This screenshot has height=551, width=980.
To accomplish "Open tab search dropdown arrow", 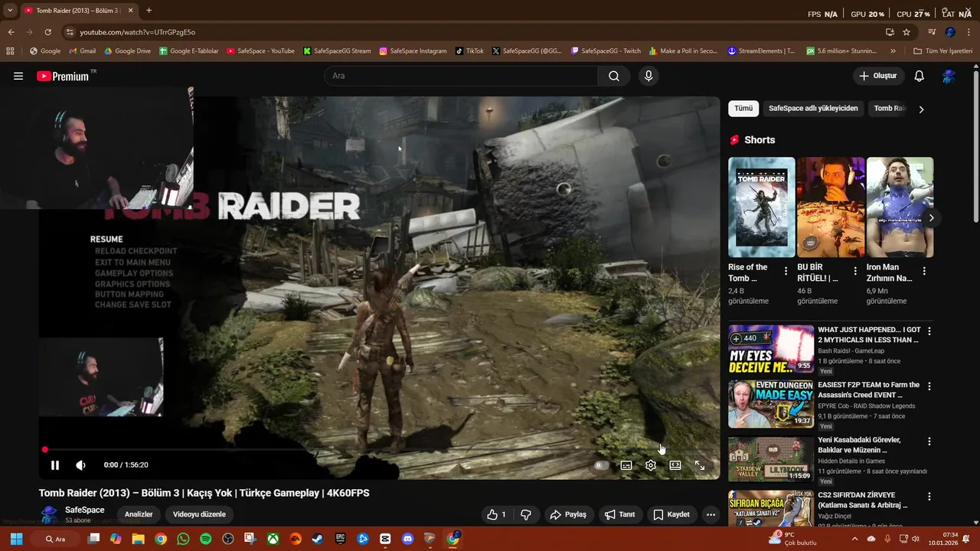I will 10,11.
